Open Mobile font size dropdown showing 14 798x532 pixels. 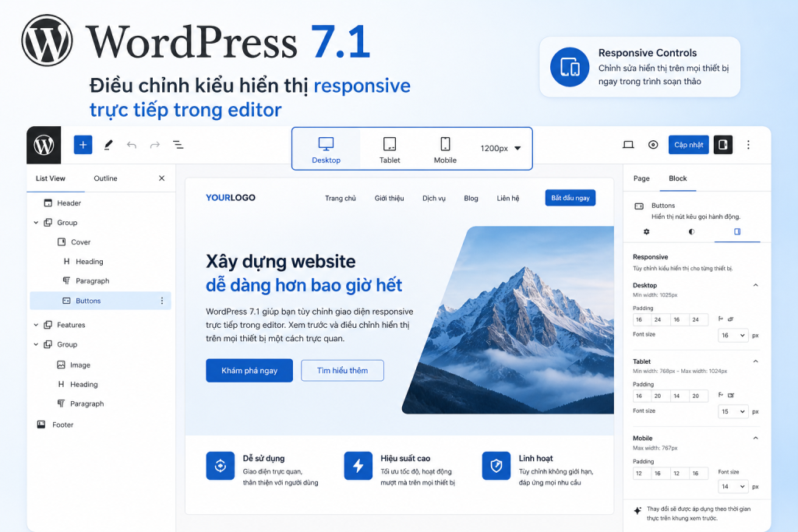tap(733, 487)
